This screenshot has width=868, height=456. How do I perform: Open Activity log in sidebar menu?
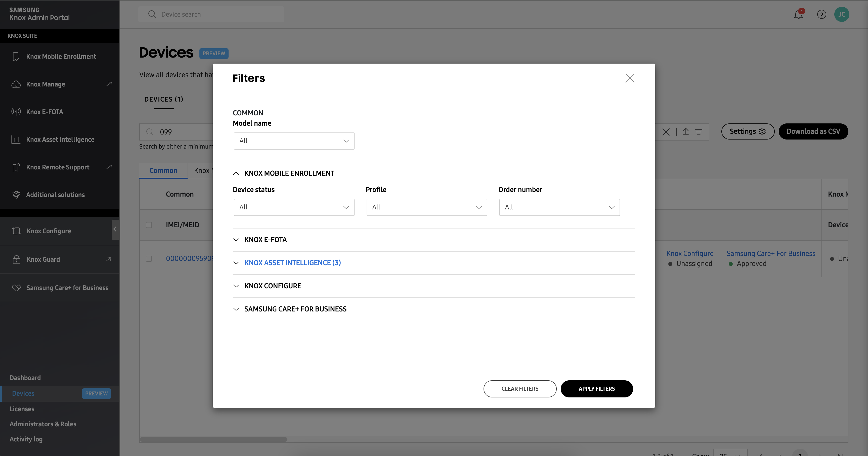26,439
